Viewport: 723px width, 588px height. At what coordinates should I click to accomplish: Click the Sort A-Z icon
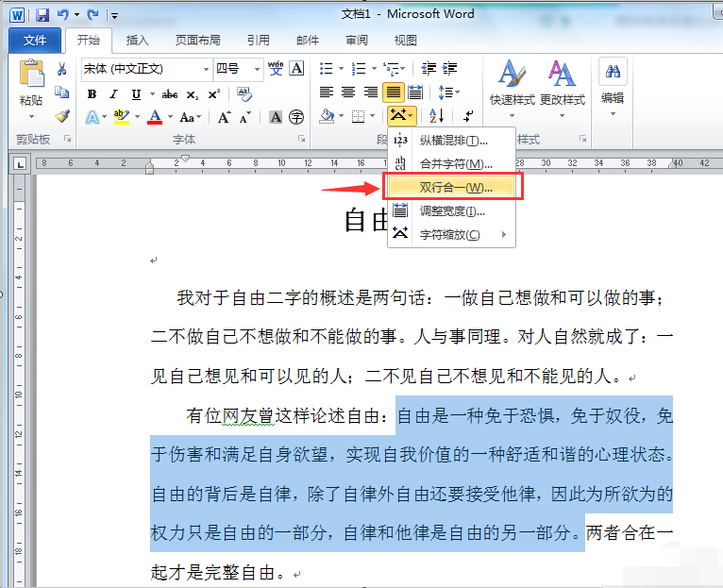coord(436,116)
